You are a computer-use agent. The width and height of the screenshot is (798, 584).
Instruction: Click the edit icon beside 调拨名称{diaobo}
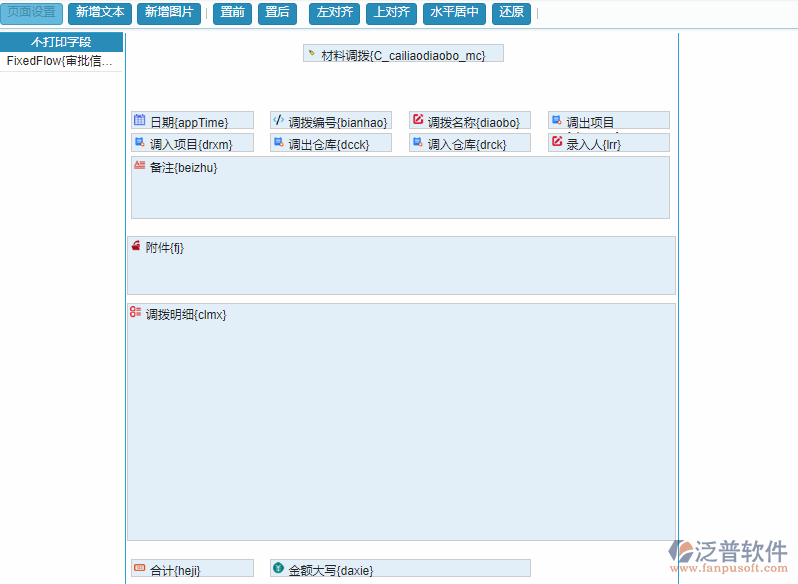click(x=417, y=120)
